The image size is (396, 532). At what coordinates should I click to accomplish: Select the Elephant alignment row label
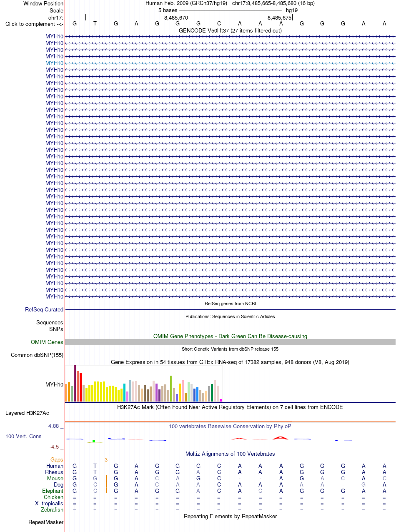coord(53,491)
